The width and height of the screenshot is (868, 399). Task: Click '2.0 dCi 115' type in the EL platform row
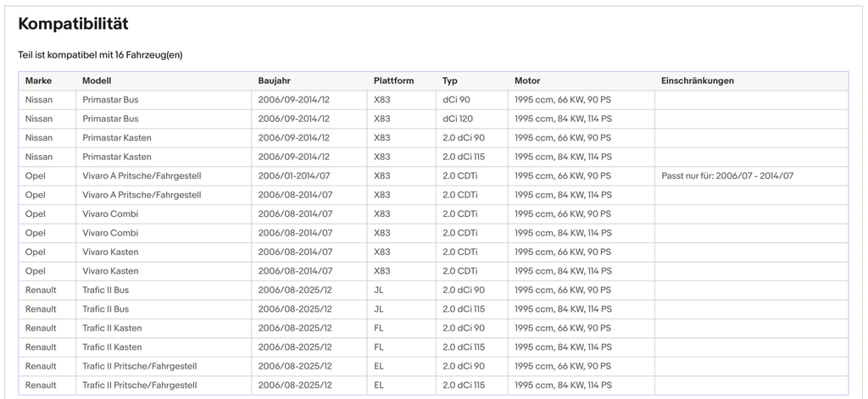point(464,385)
